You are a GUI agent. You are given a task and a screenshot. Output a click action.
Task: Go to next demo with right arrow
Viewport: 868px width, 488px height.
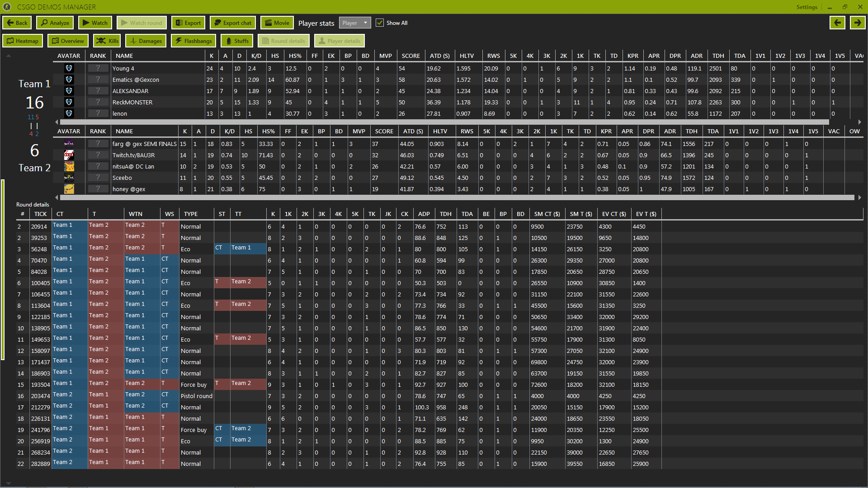click(858, 23)
